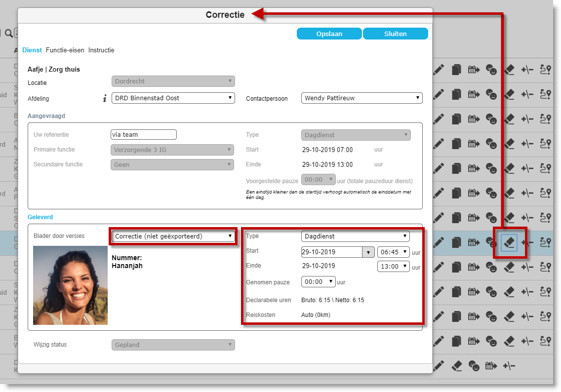Click the copy documents icon in first row
The height and width of the screenshot is (392, 561).
456,70
